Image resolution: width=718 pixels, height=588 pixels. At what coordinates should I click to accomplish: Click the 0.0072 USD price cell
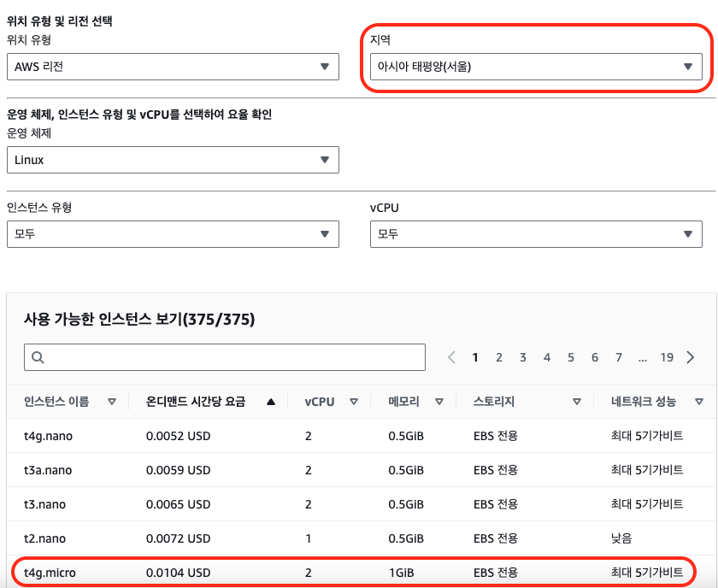coord(178,538)
